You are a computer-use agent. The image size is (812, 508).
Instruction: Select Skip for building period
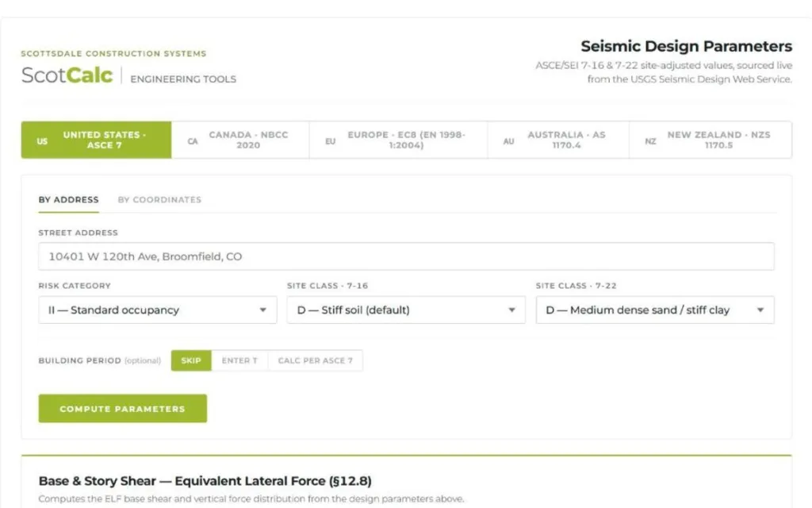coord(191,360)
